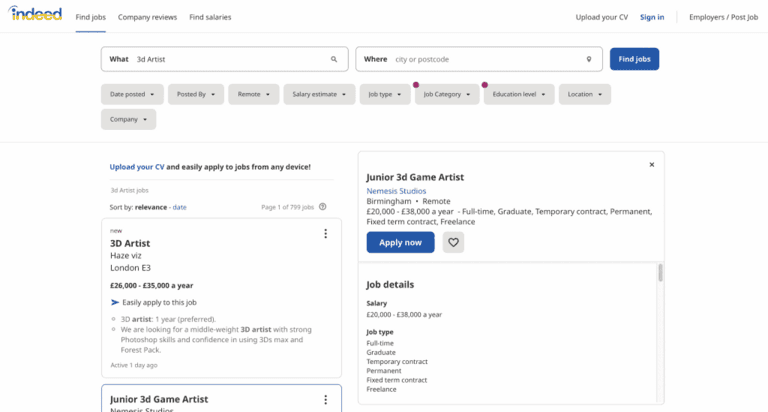
Task: Click the Job details heading
Action: click(390, 285)
